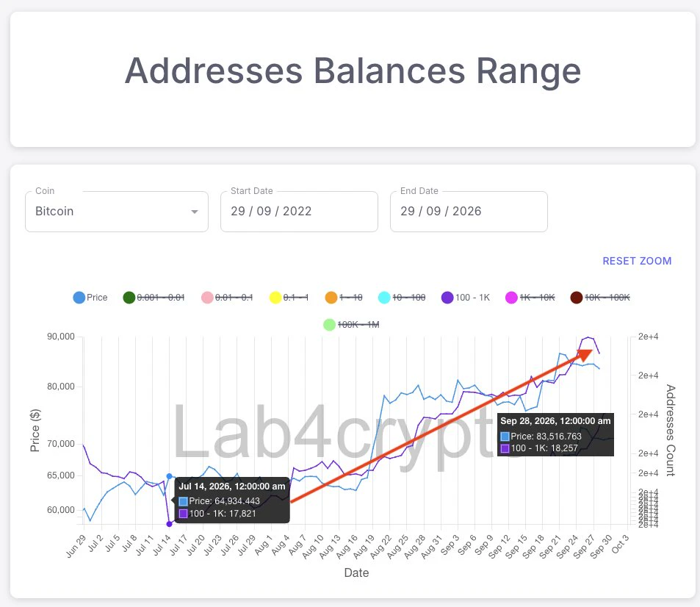The height and width of the screenshot is (607, 700).
Task: Edit the Start Date field
Action: click(x=299, y=211)
